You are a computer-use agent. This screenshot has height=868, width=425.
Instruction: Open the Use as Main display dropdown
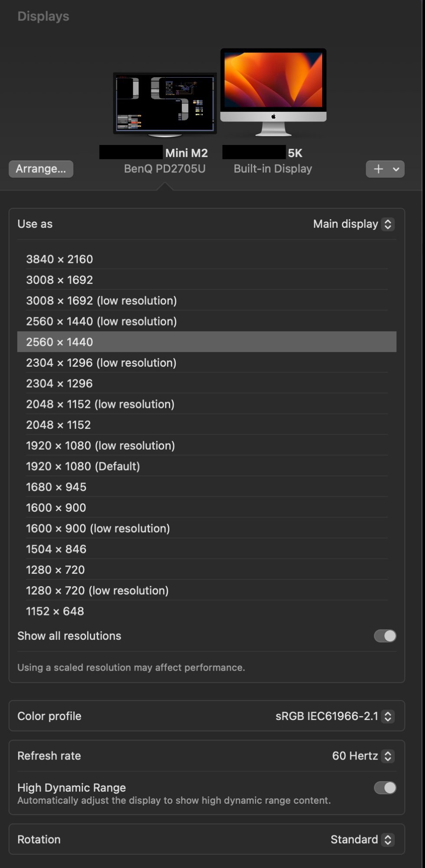coord(353,224)
